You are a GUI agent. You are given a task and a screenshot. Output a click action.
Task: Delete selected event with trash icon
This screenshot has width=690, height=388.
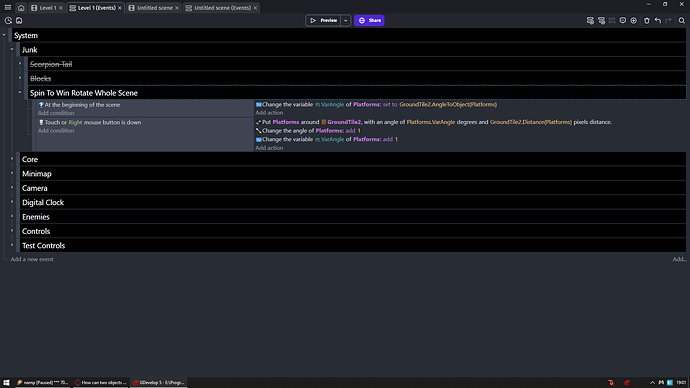tap(647, 20)
